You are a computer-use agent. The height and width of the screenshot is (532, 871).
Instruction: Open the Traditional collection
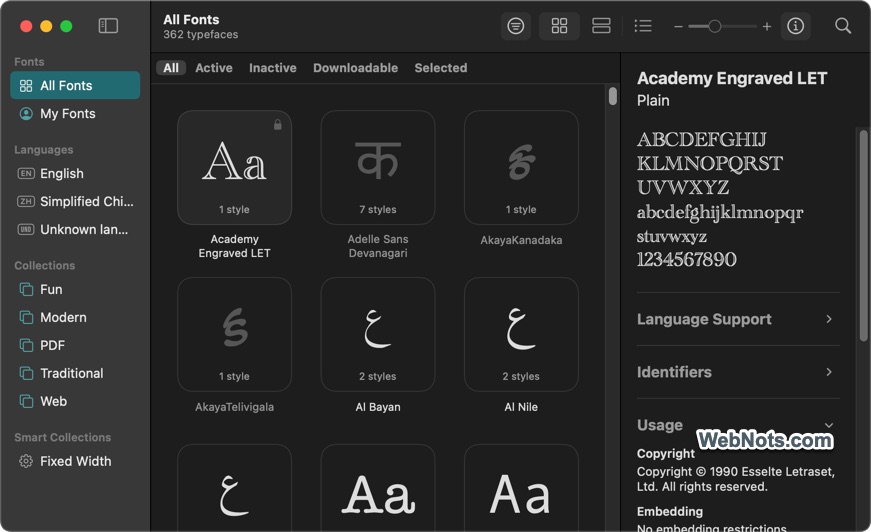(75, 373)
